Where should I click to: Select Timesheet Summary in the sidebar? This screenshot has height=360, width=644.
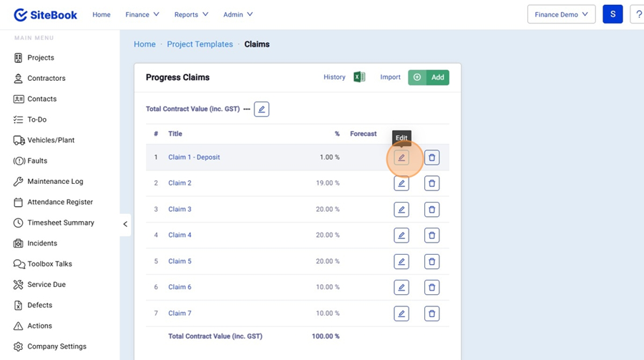tap(60, 223)
